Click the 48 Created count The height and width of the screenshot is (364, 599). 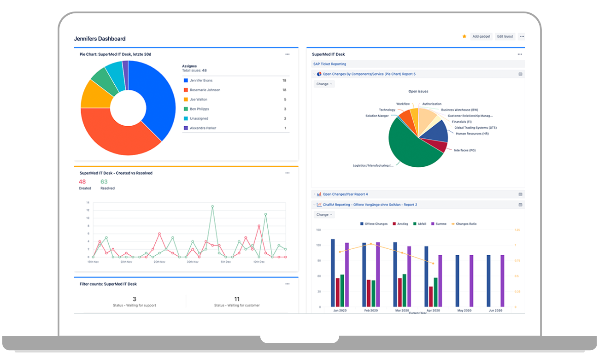click(82, 182)
